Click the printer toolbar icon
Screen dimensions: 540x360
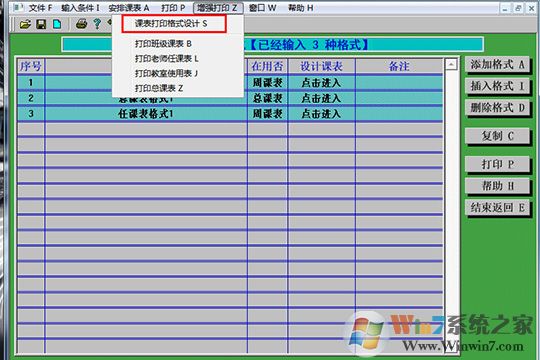coord(81,24)
